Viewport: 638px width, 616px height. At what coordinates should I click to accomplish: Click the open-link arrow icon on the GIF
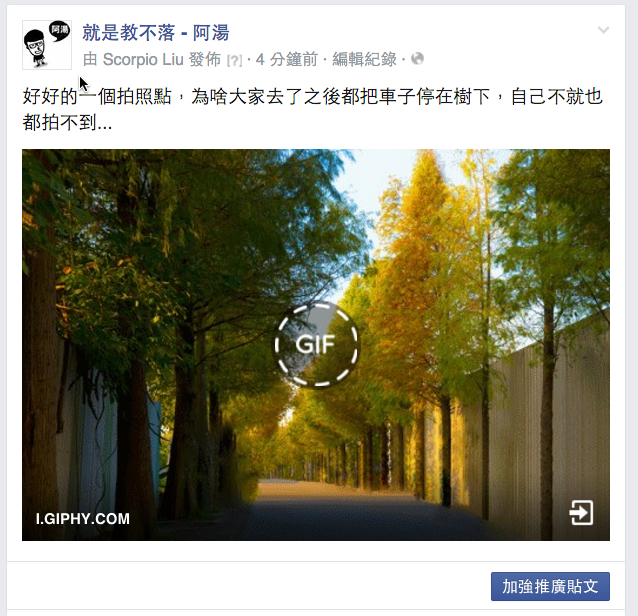tap(581, 513)
